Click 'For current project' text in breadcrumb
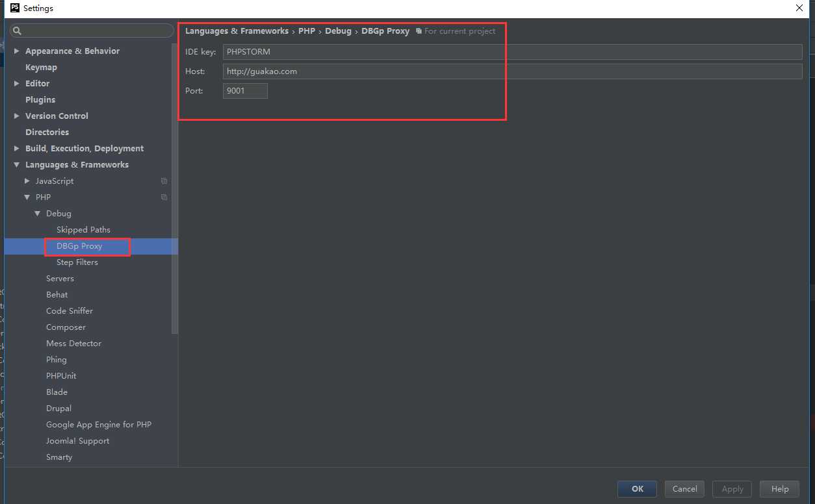This screenshot has width=815, height=504. point(460,31)
